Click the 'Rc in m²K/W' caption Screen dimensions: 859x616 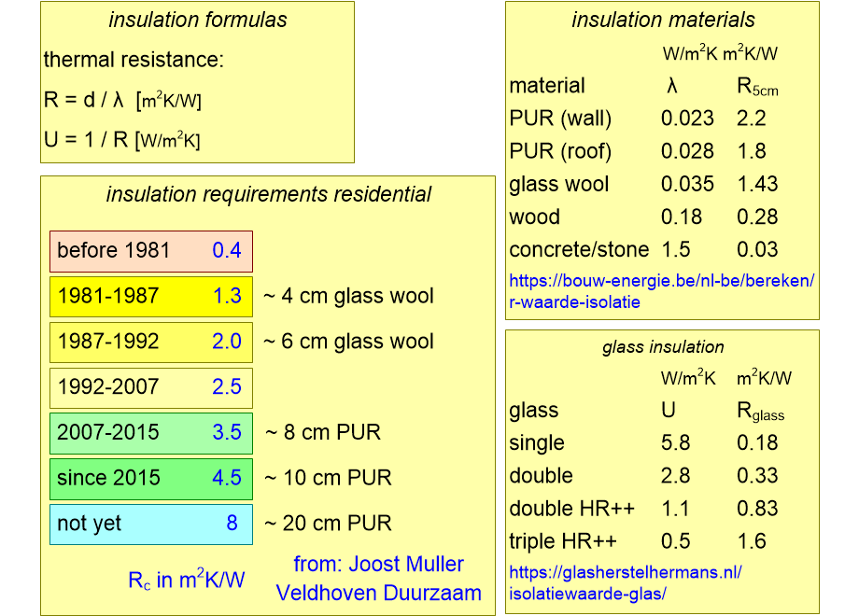[x=186, y=580]
